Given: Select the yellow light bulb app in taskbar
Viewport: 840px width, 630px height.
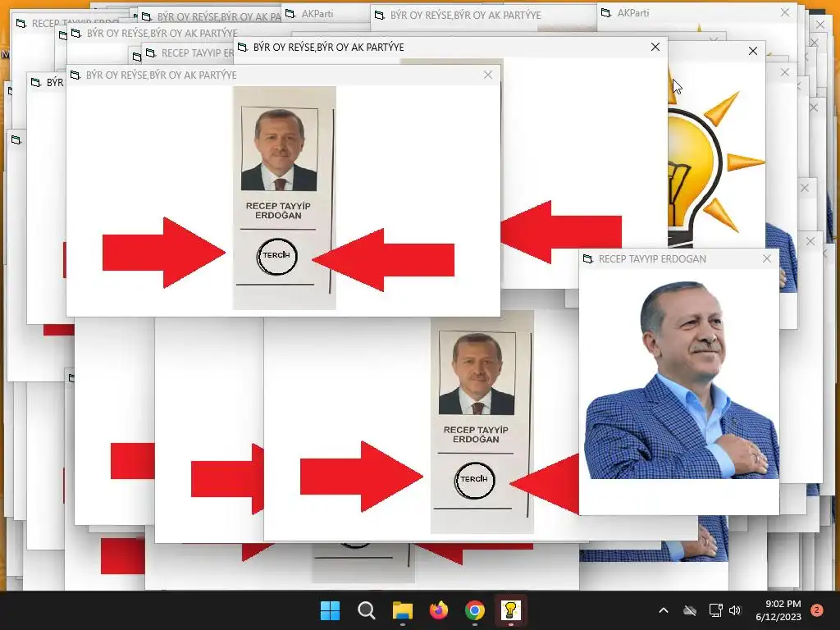Looking at the screenshot, I should (x=510, y=610).
